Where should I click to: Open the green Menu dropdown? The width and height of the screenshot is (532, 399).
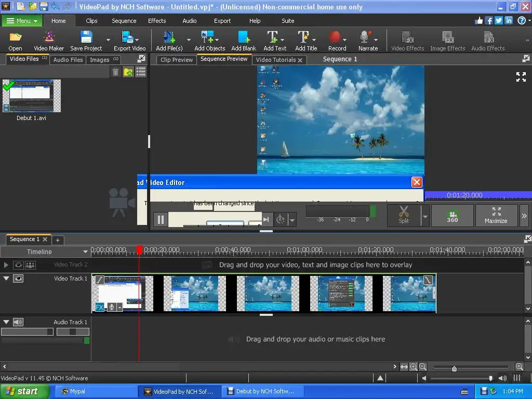[22, 21]
